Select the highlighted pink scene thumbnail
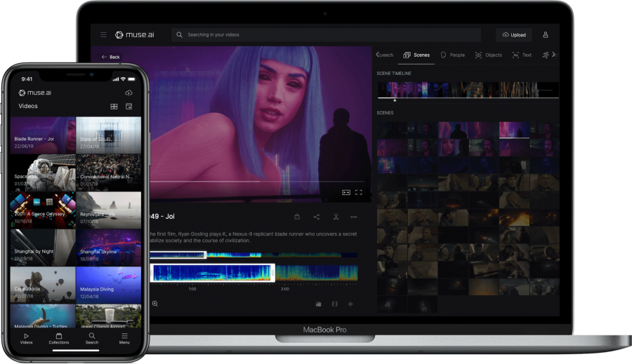The image size is (632, 364). point(514,130)
